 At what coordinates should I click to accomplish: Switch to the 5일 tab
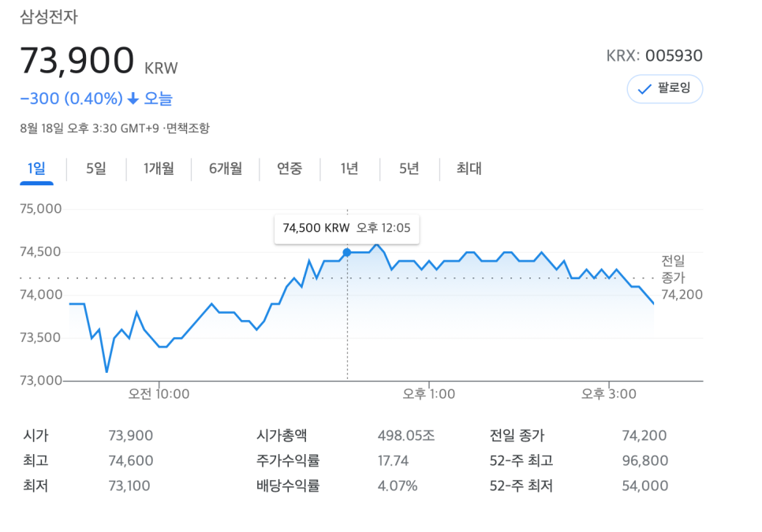96,169
